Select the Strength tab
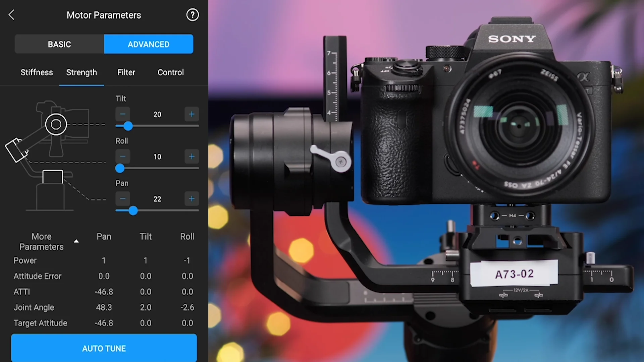Image resolution: width=644 pixels, height=362 pixels. 82,72
